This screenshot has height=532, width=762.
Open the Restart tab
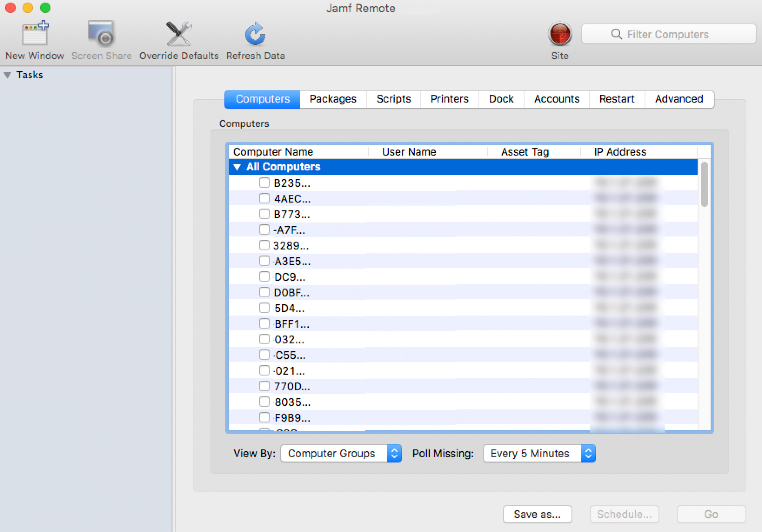pos(616,99)
